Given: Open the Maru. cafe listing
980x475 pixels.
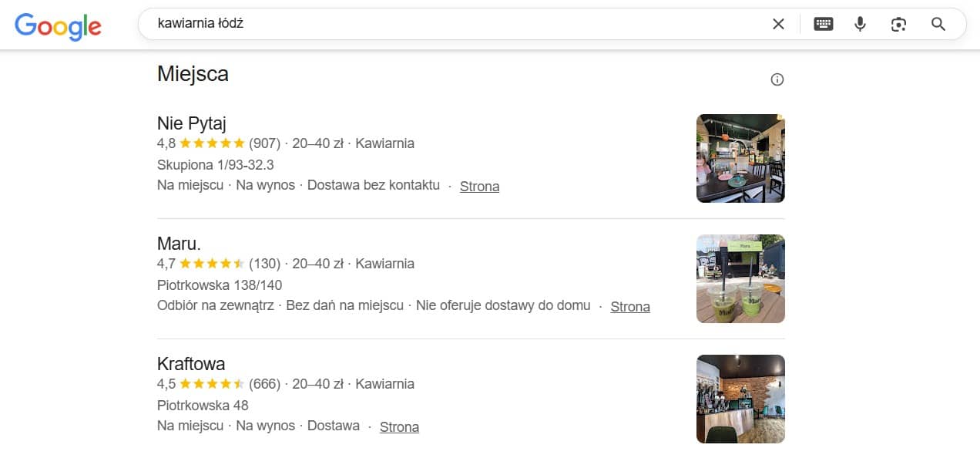Looking at the screenshot, I should pos(179,244).
